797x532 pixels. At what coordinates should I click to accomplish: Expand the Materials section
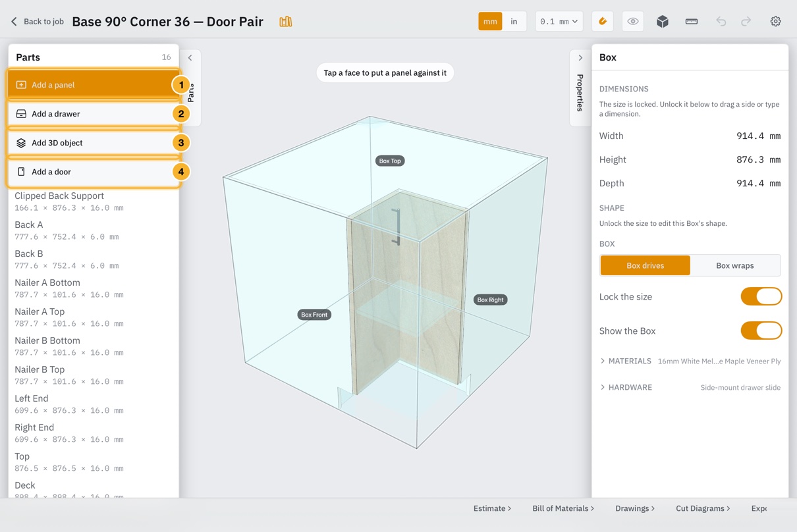(690, 361)
